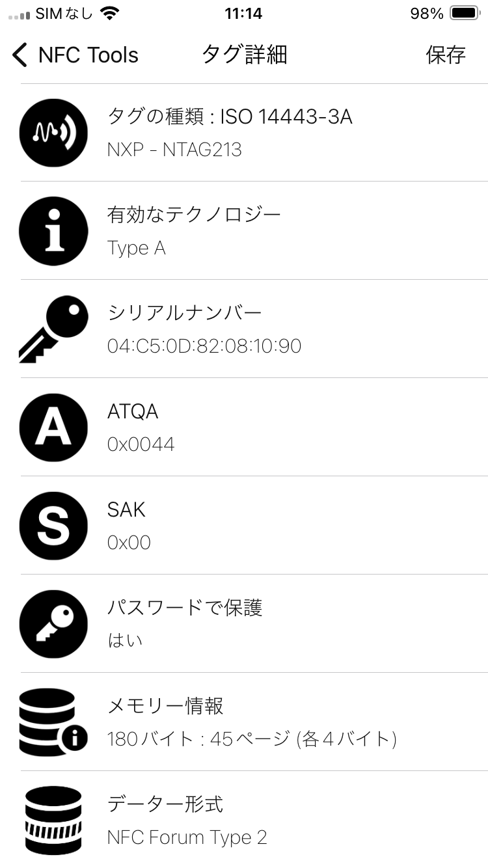Image resolution: width=488 pixels, height=868 pixels.
Task: Tap the SAK letter S icon
Action: (53, 526)
